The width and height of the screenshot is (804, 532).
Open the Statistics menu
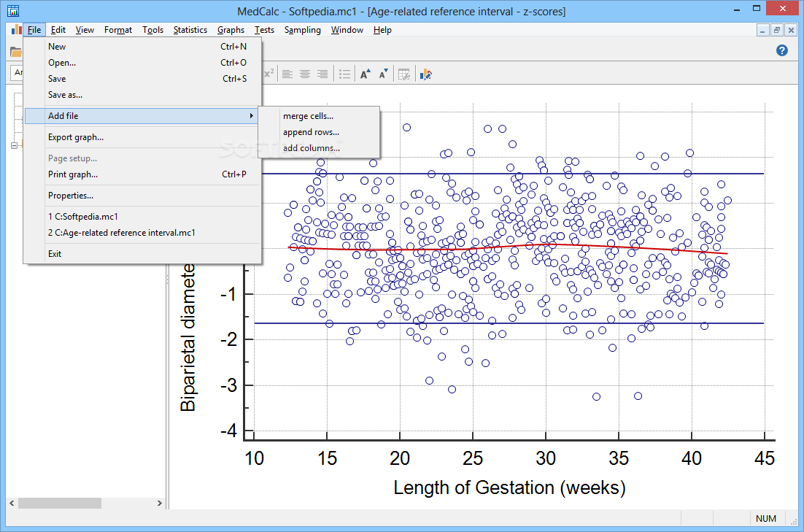point(190,30)
